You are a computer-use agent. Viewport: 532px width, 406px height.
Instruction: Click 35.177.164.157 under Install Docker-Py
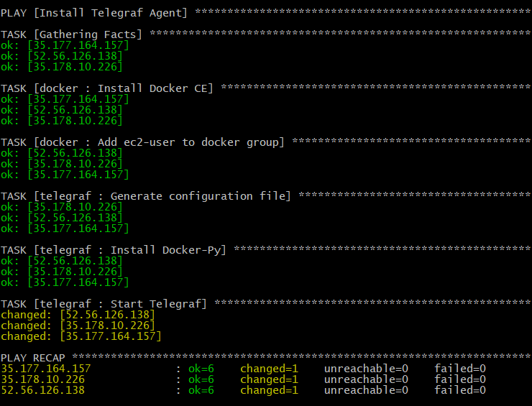tap(65, 282)
